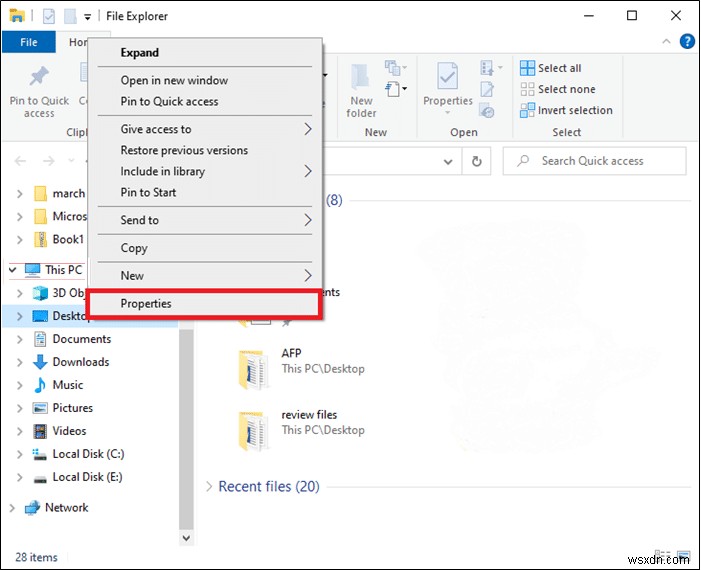This screenshot has height=570, width=701.
Task: Expand the march folder tree node
Action: click(19, 194)
